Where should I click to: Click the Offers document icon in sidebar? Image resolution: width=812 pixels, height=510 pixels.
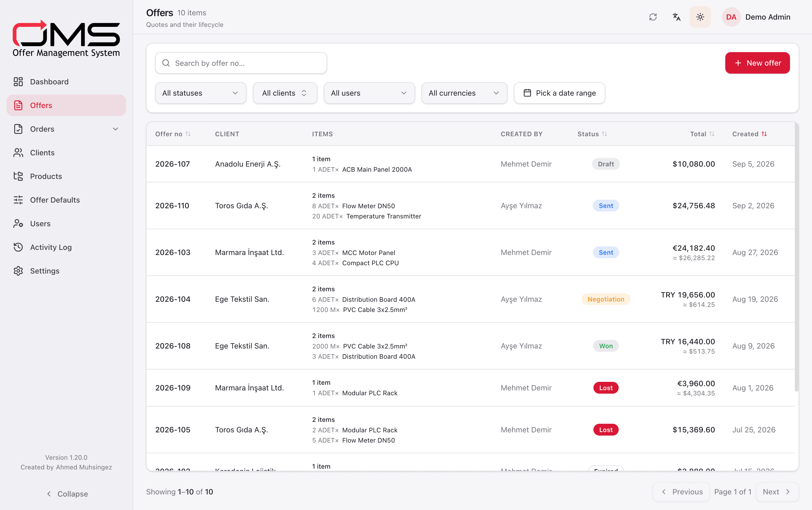[x=18, y=105]
